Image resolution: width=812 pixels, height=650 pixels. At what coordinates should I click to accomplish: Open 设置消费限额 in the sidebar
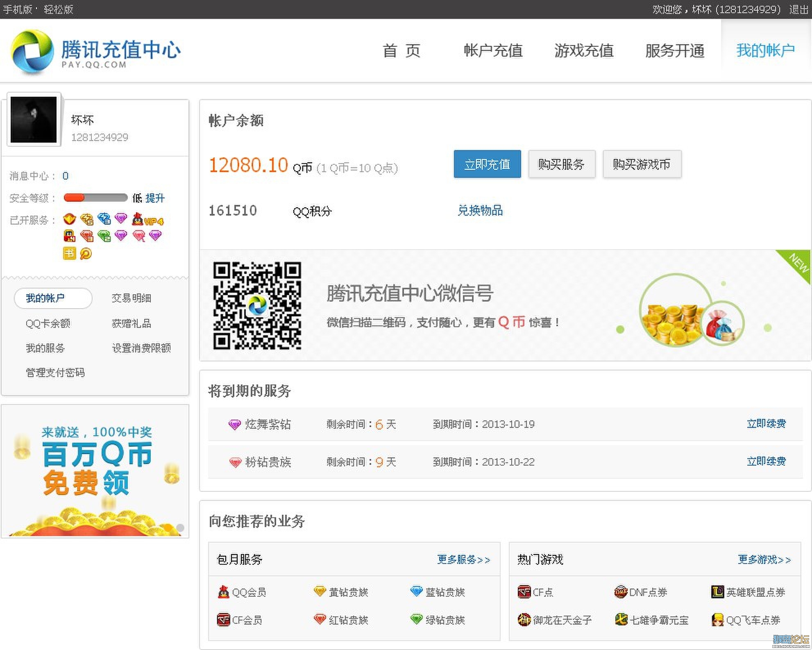coord(141,348)
